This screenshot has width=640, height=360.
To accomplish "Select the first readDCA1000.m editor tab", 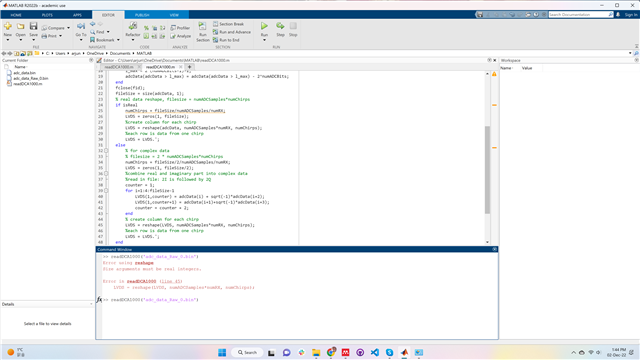I will [118, 67].
